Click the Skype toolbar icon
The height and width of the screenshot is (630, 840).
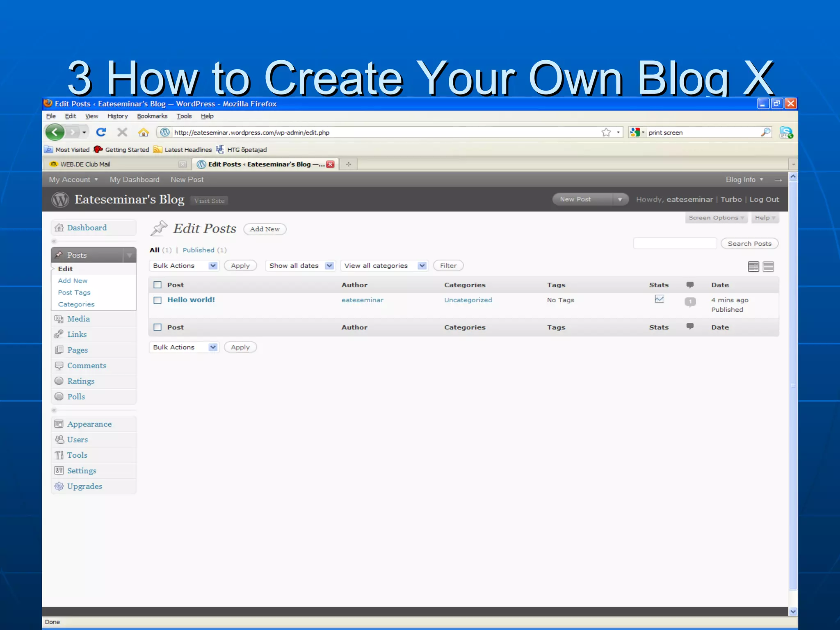click(786, 132)
